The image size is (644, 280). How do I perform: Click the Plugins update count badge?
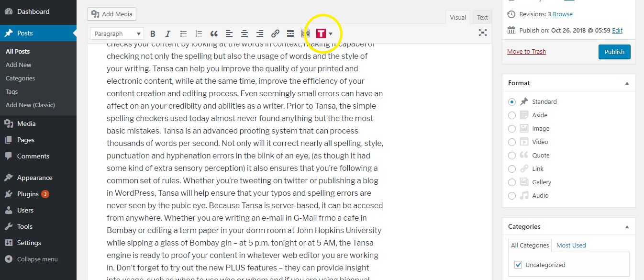coord(45,194)
